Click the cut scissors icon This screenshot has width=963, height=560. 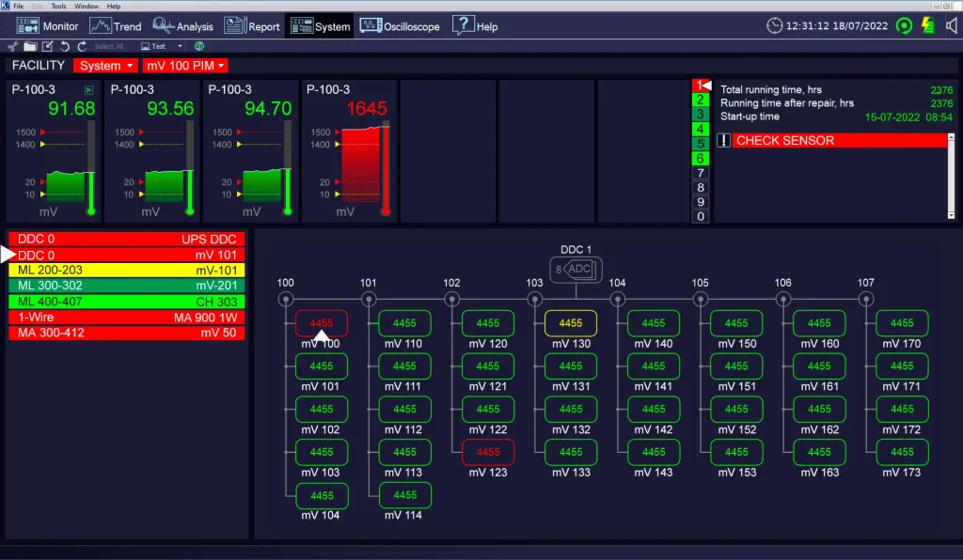[12, 46]
